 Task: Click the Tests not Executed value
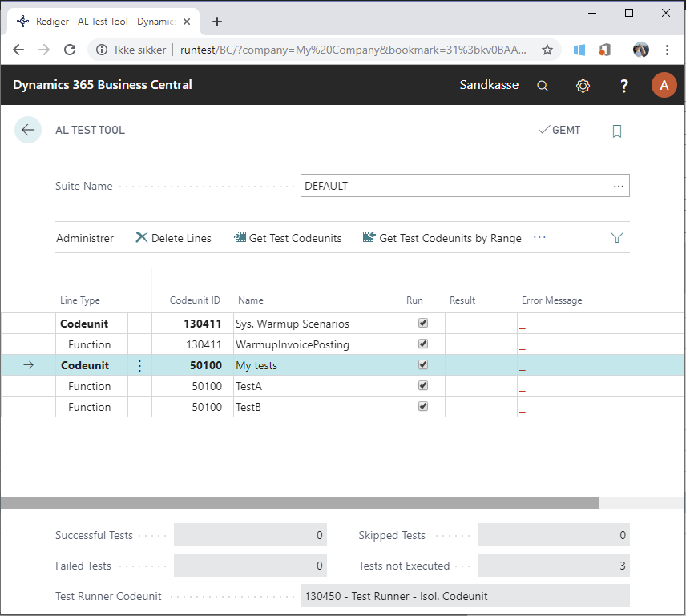click(554, 566)
